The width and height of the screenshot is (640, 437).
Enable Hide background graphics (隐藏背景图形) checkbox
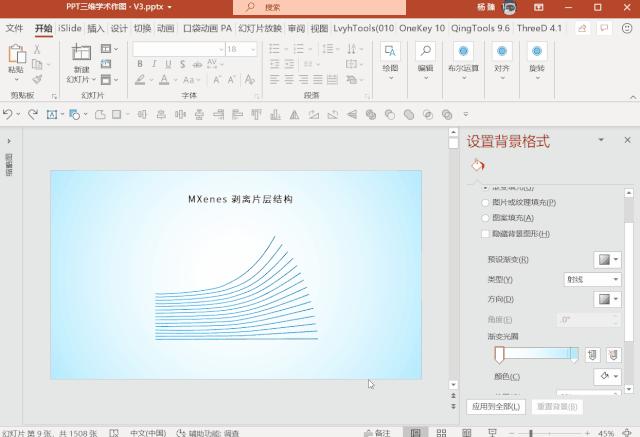(487, 234)
